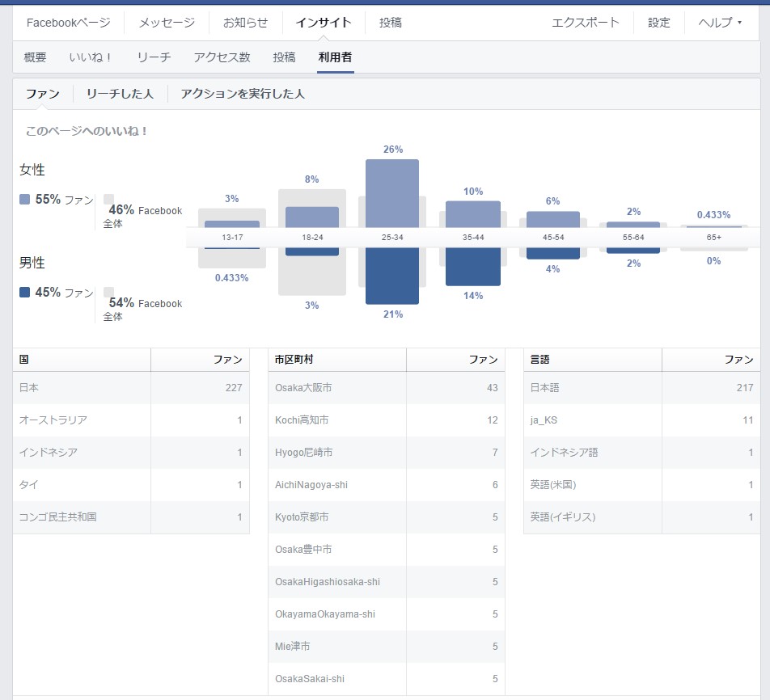The height and width of the screenshot is (700, 770).
Task: Click the 日本語 row in language table
Action: click(x=641, y=388)
